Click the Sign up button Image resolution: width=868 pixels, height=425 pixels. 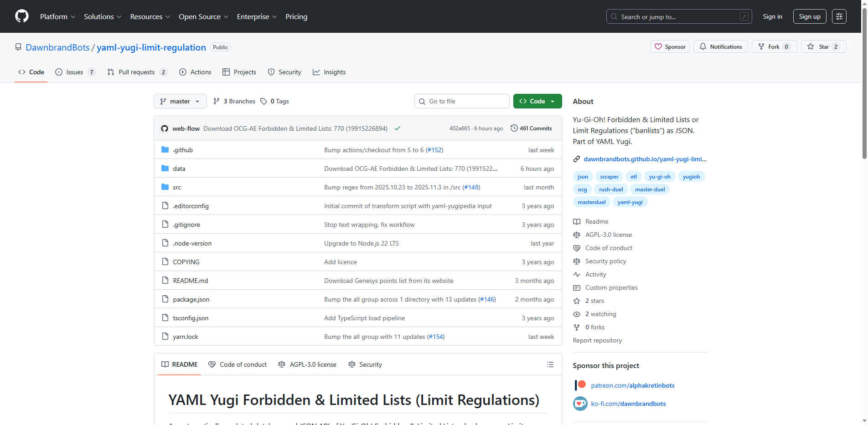[x=810, y=16]
